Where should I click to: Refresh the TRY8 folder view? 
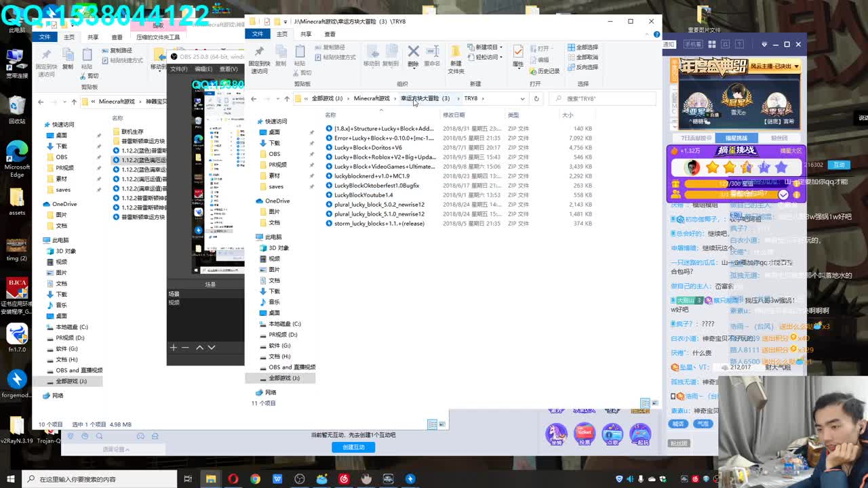pos(536,98)
